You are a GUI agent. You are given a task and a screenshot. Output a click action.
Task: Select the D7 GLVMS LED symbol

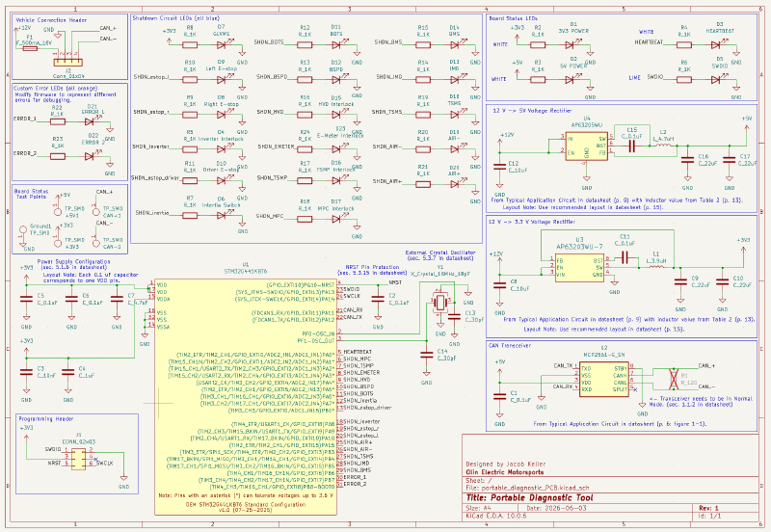point(222,44)
